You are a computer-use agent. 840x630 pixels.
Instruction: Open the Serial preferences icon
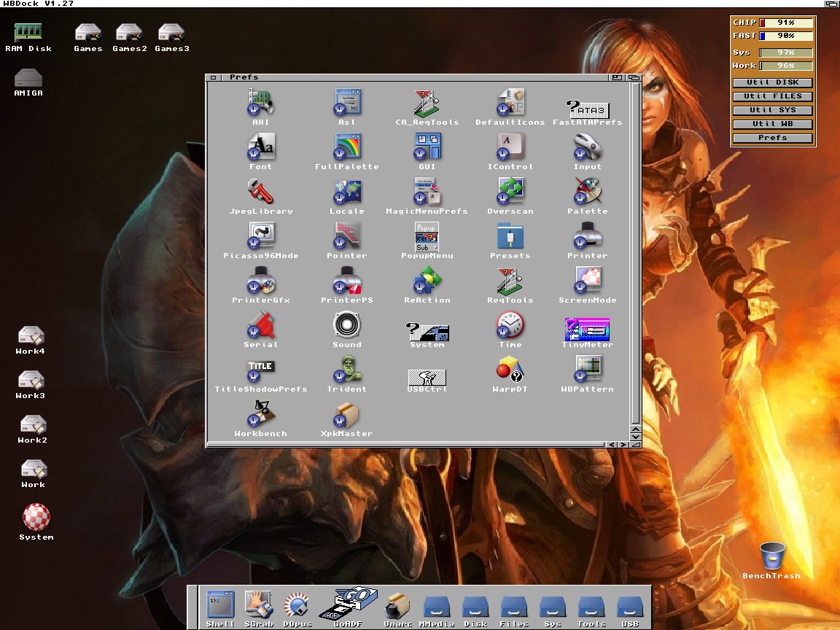tap(261, 325)
